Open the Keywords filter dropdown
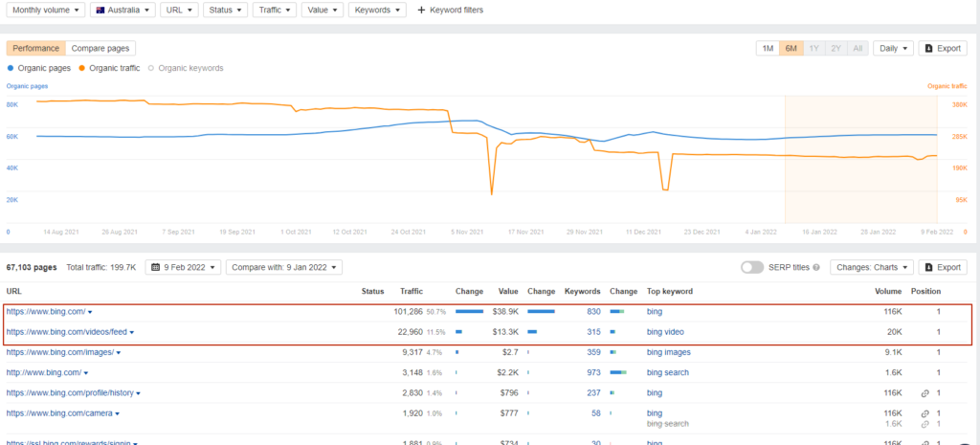Viewport: 980px width, 445px height. (377, 10)
